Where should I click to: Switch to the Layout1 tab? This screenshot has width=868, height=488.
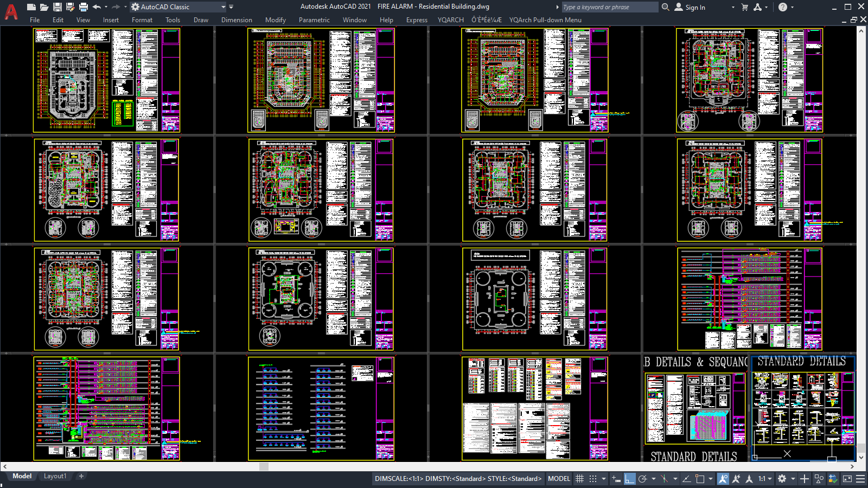tap(55, 476)
